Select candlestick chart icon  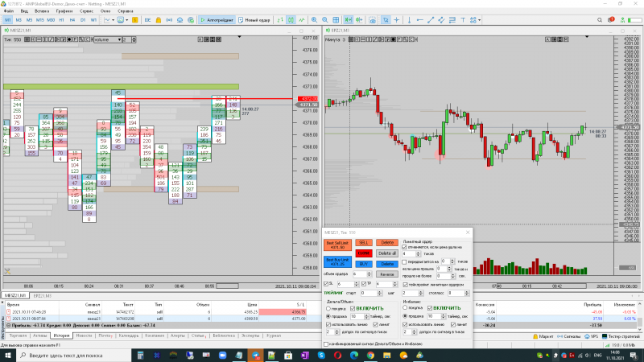coord(291,19)
